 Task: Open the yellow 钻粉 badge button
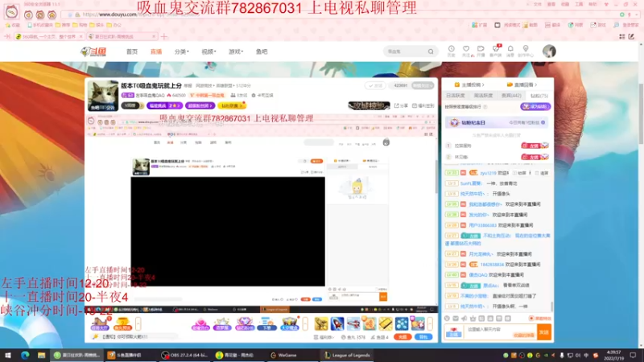(x=232, y=105)
